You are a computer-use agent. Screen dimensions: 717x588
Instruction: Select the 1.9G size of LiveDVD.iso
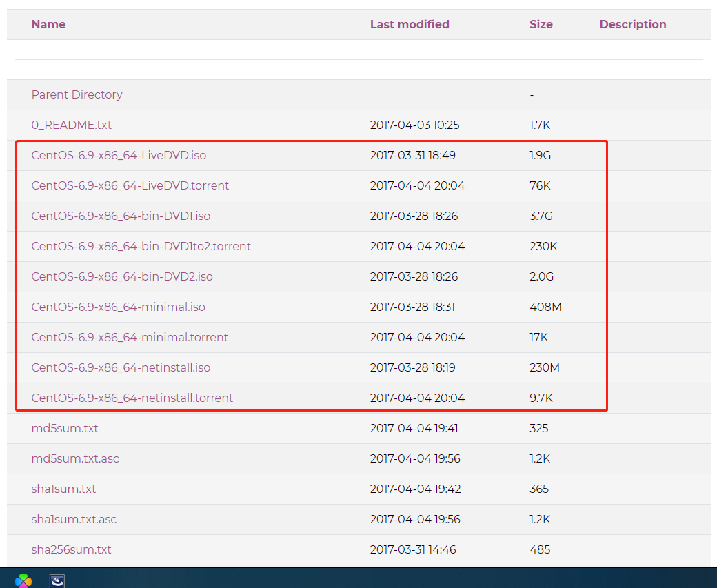click(x=540, y=156)
